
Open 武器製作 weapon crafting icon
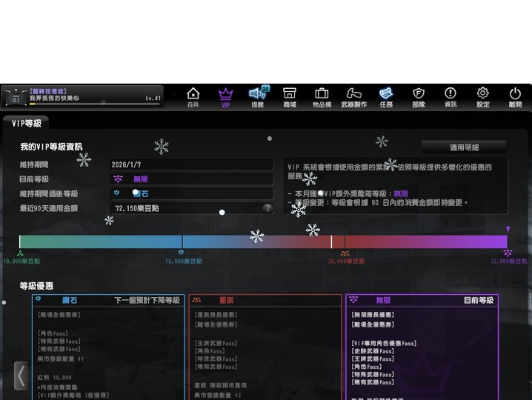tap(353, 96)
